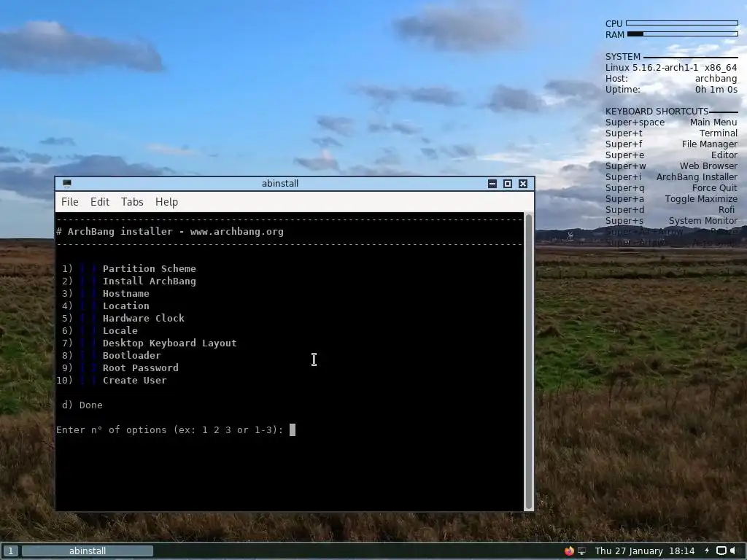Viewport: 747px width, 560px height.
Task: Click the 'KEYBOARD SHORTCUTS' heading
Action: 657,112
